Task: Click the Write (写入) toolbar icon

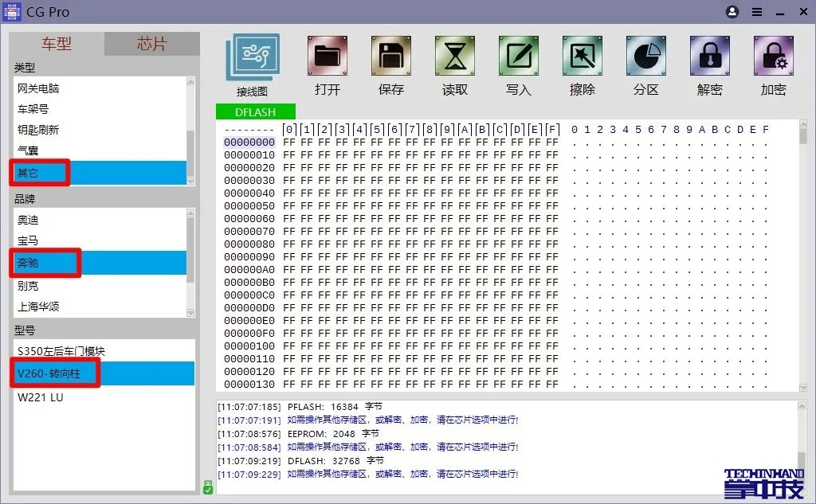Action: click(x=519, y=57)
